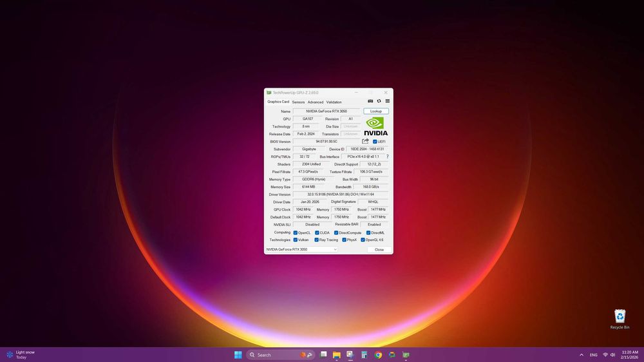This screenshot has height=362, width=644.
Task: Click the Resizable BAR value Enabled
Action: point(374,225)
